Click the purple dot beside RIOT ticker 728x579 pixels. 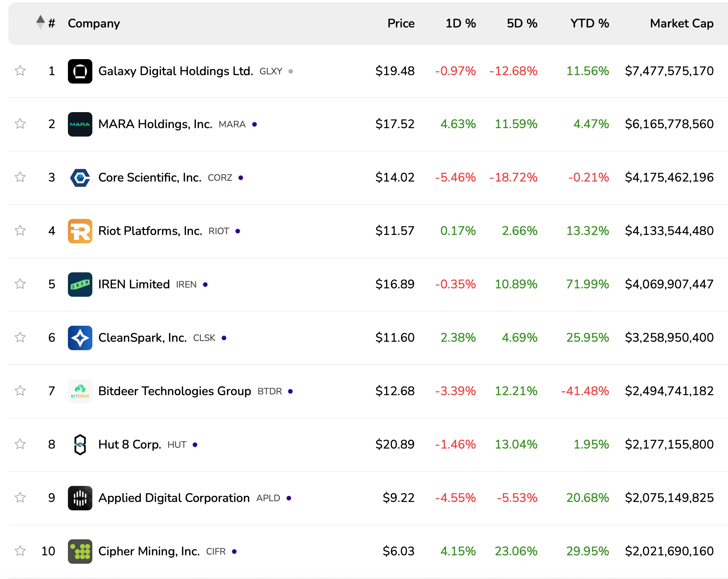point(238,231)
